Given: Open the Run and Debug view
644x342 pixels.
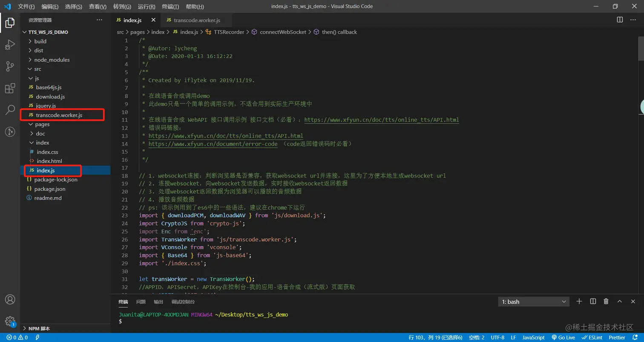Looking at the screenshot, I should [x=10, y=44].
